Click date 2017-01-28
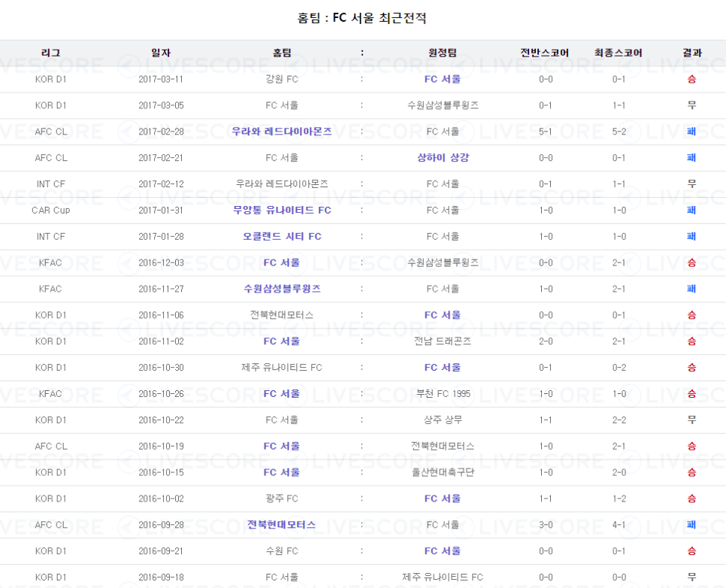The width and height of the screenshot is (726, 588). tap(161, 236)
